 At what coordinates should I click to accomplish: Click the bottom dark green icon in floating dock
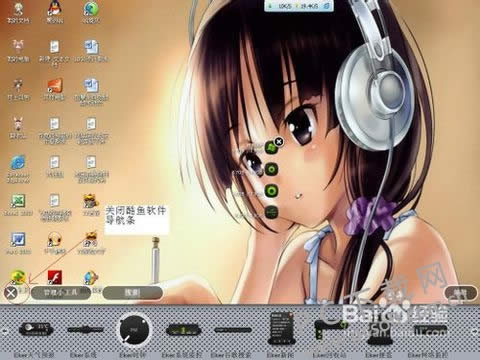[271, 212]
